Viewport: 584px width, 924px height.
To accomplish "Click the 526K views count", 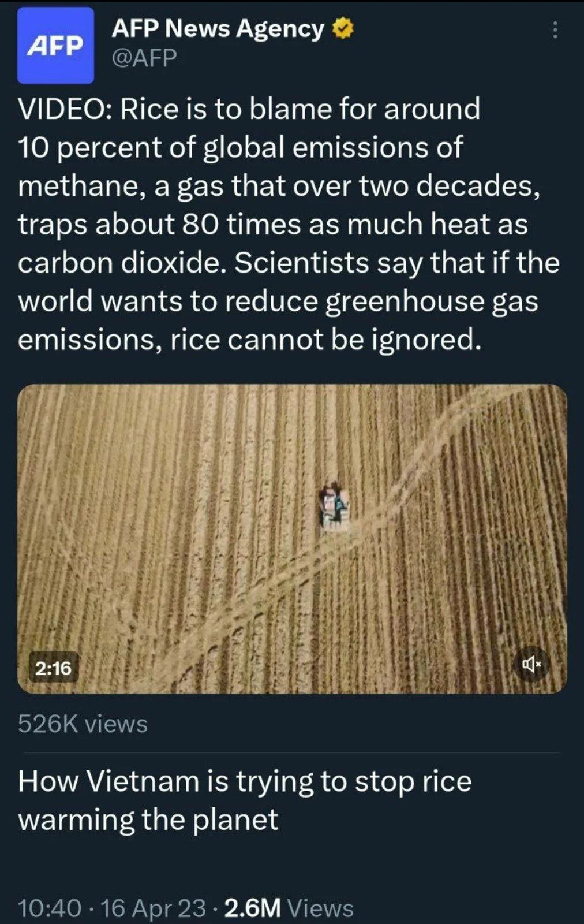I will pos(83,724).
